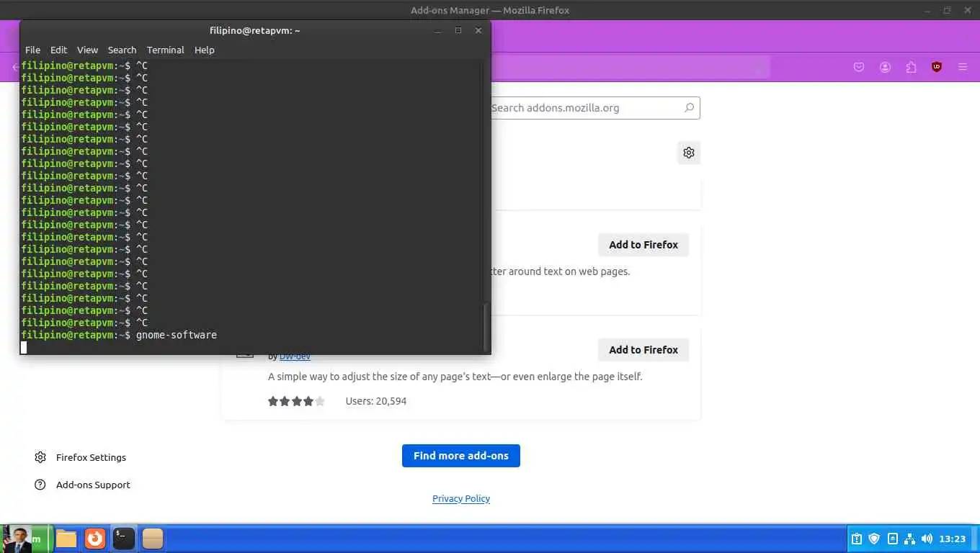The image size is (980, 553).
Task: Click the volume speaker tray icon
Action: [x=927, y=539]
